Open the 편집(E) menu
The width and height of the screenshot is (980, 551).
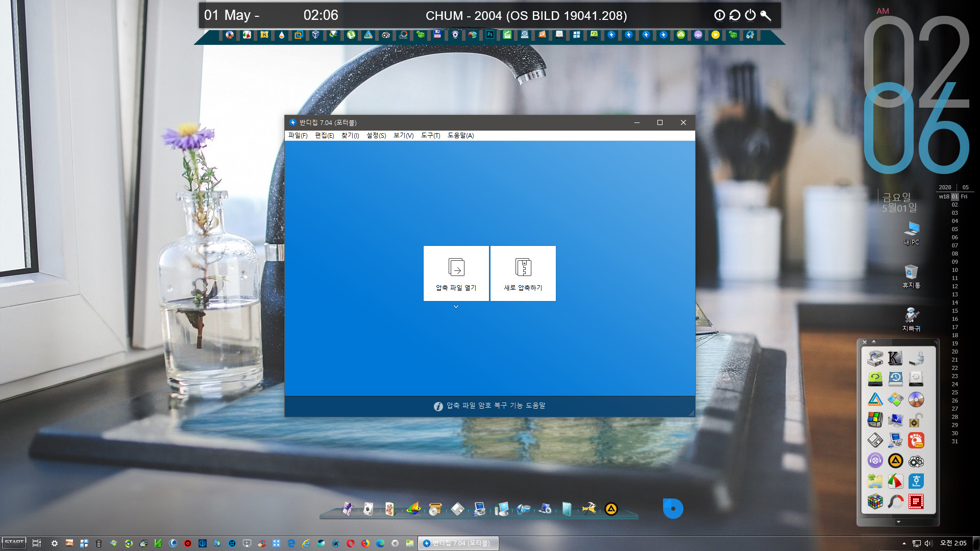[324, 136]
